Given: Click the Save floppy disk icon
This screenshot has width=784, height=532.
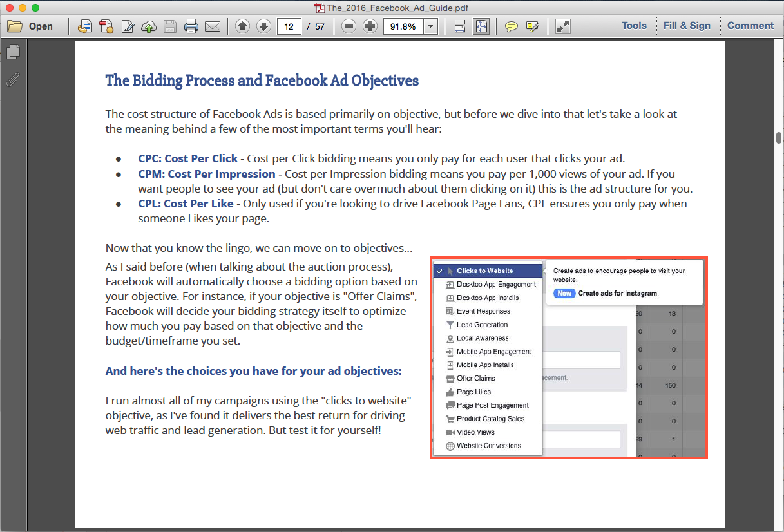Looking at the screenshot, I should coord(170,26).
